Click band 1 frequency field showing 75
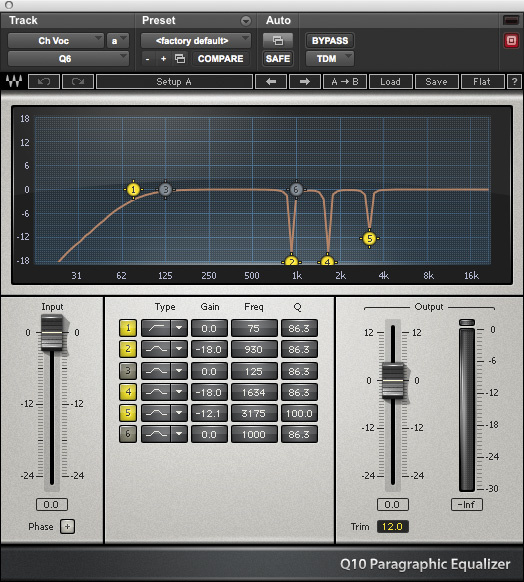This screenshot has width=524, height=582. [254, 328]
